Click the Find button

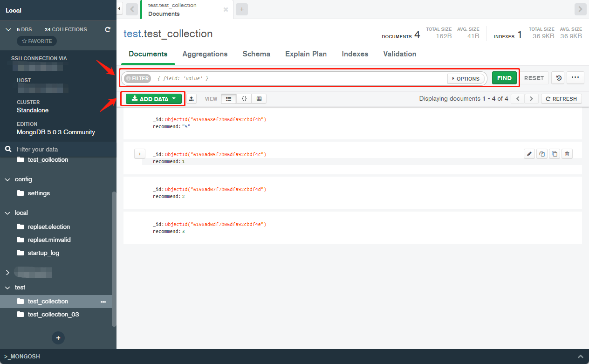pyautogui.click(x=504, y=78)
